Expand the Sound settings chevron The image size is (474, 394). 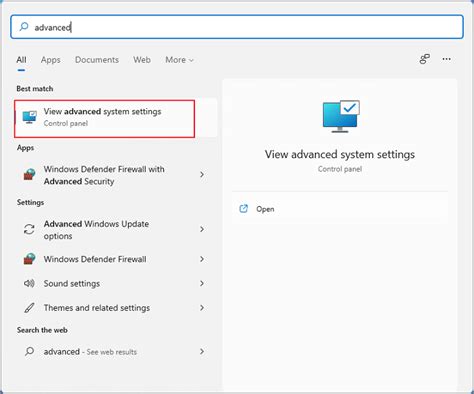[202, 283]
